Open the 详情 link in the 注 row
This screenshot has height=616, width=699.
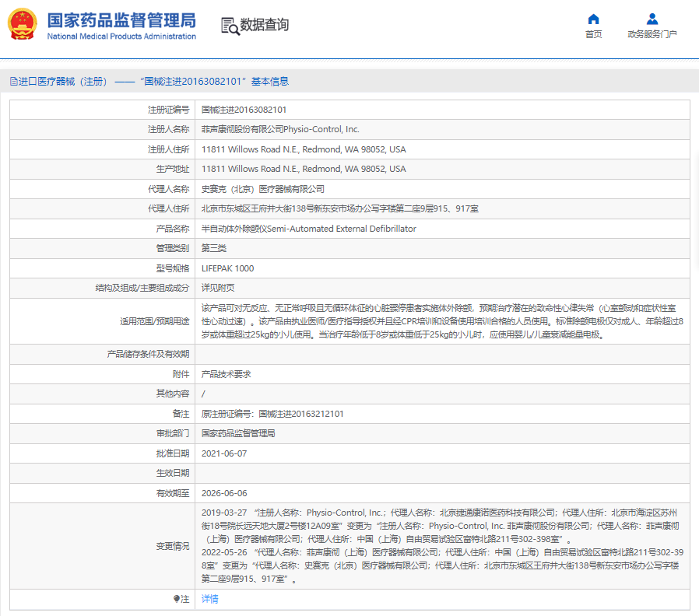(210, 599)
